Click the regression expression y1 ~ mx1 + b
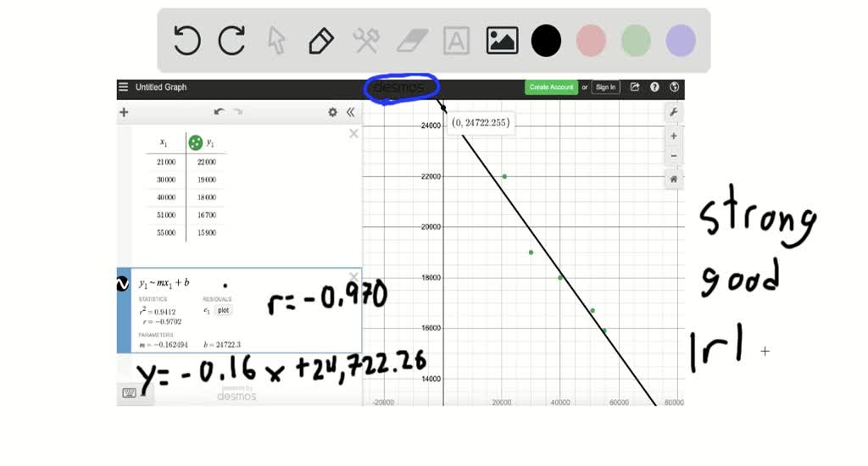This screenshot has height=466, width=868. (x=164, y=283)
